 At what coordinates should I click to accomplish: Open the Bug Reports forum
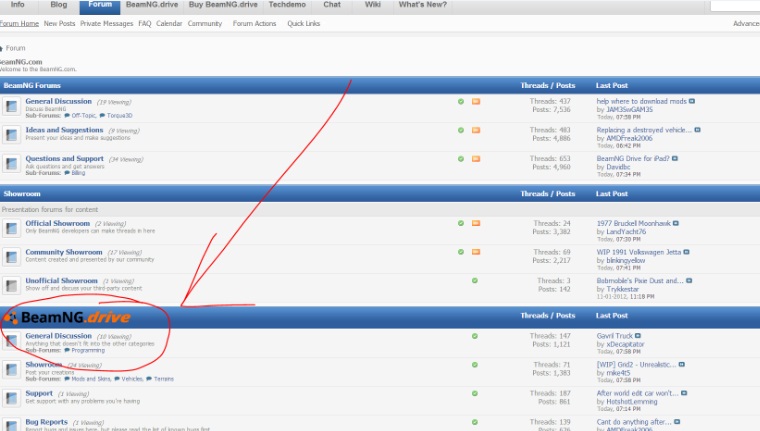pyautogui.click(x=46, y=421)
